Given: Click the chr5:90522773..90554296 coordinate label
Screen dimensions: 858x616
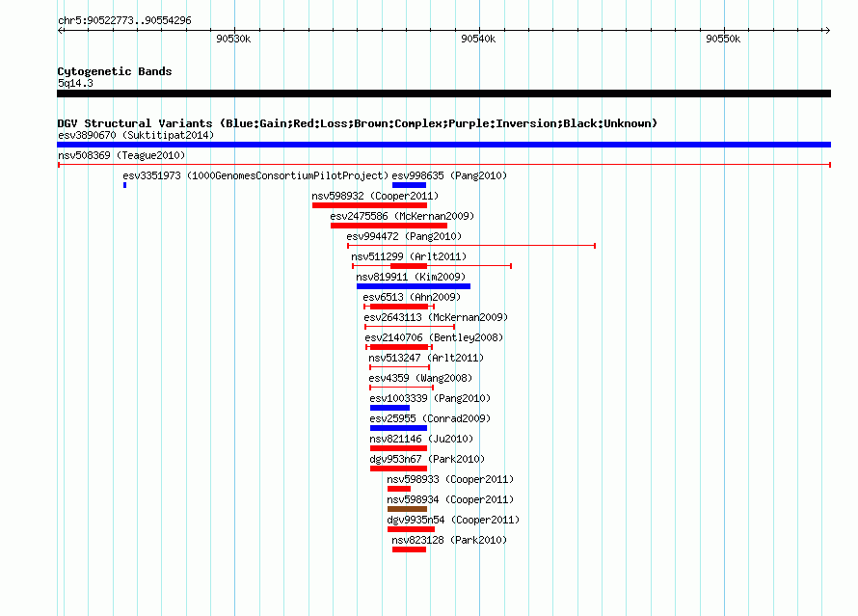Looking at the screenshot, I should point(124,21).
